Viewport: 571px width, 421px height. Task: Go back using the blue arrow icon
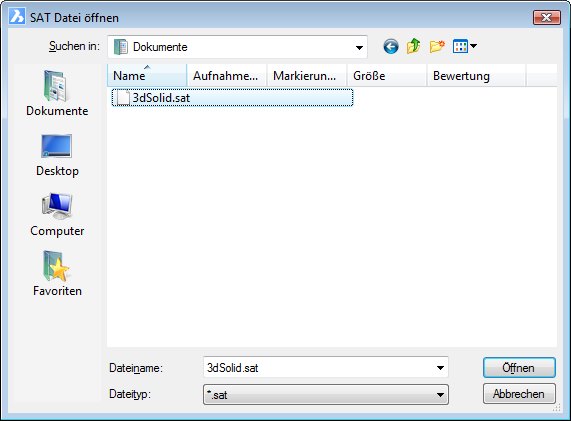[x=391, y=47]
